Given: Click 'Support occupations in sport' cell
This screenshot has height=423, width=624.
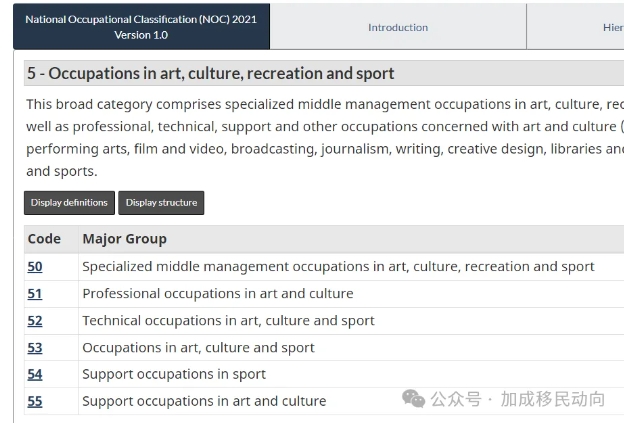Looking at the screenshot, I should coord(351,374).
